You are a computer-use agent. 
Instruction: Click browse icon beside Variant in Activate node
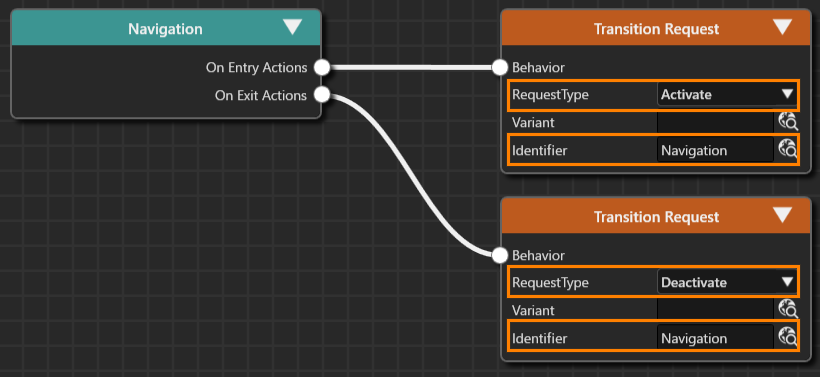(787, 122)
